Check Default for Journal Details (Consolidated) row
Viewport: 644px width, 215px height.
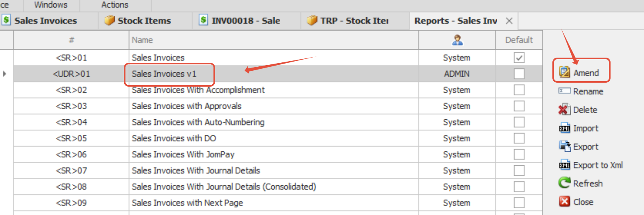click(x=519, y=186)
